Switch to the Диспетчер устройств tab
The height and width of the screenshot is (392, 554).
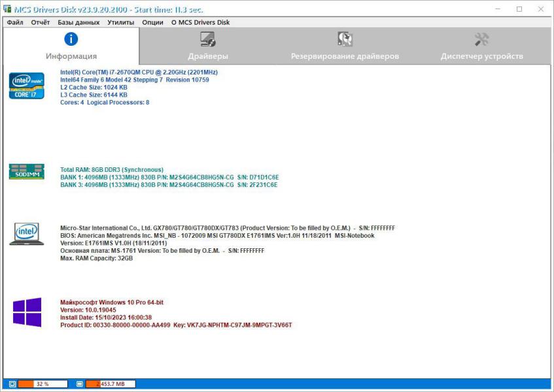pyautogui.click(x=481, y=46)
